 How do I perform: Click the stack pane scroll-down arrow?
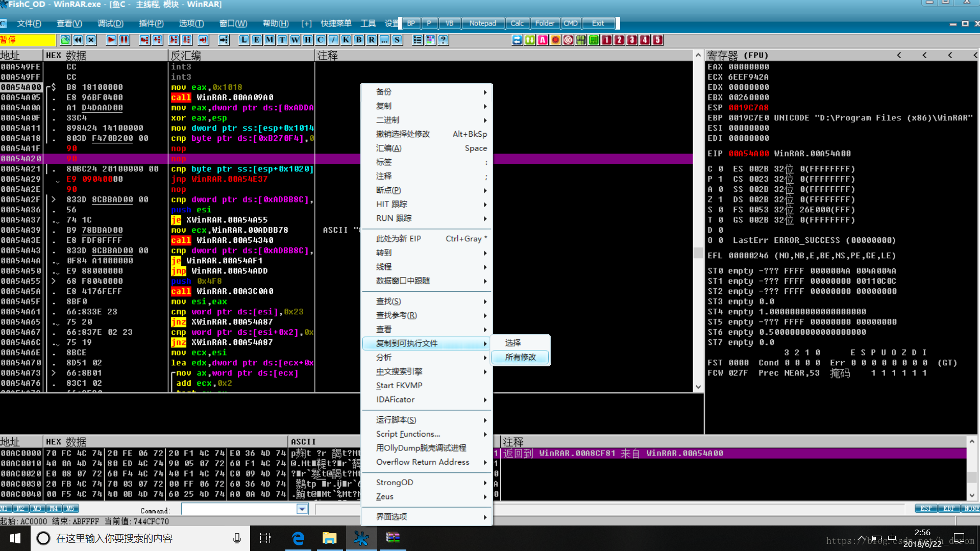(x=972, y=495)
